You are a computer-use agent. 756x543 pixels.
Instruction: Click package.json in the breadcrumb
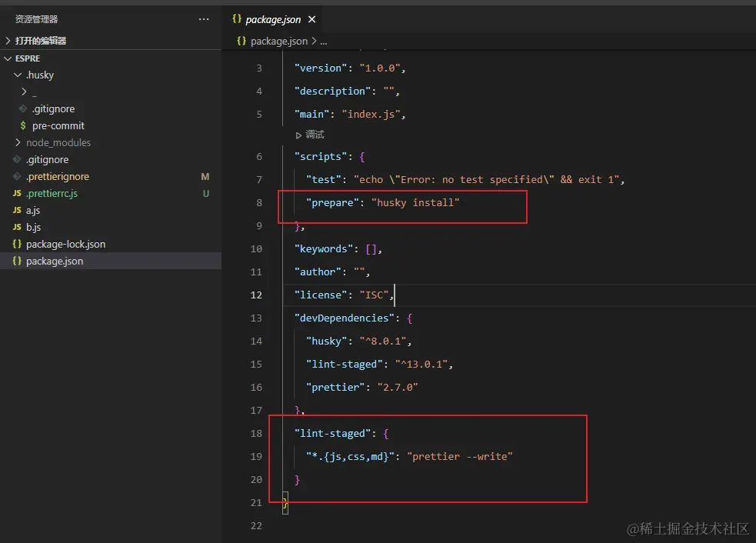click(278, 42)
